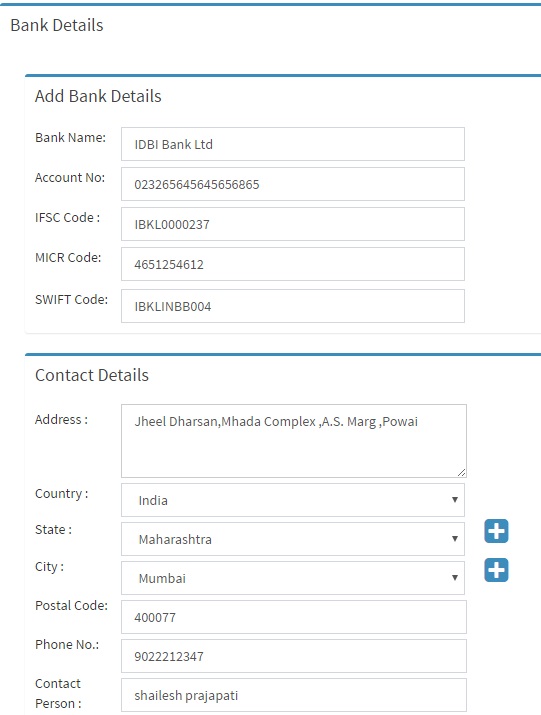This screenshot has height=715, width=541.
Task: Focus the Contact Person text box
Action: pyautogui.click(x=294, y=695)
